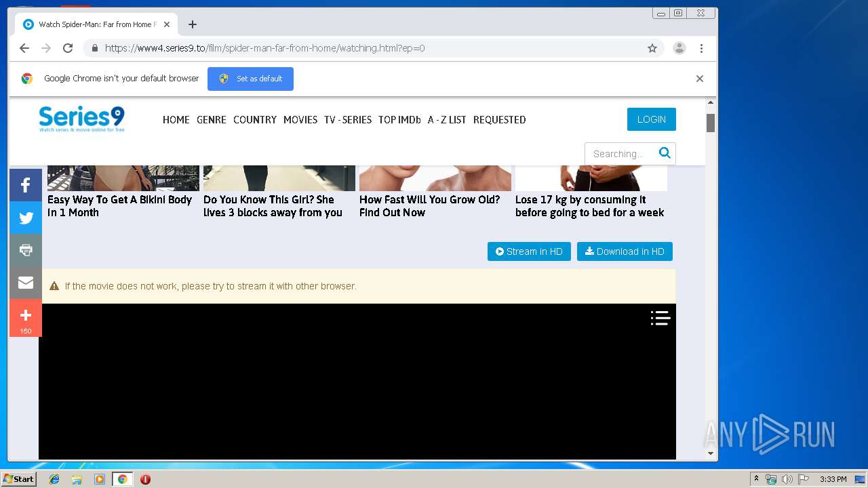Reload the current page
Viewport: 868px width, 488px height.
[68, 48]
